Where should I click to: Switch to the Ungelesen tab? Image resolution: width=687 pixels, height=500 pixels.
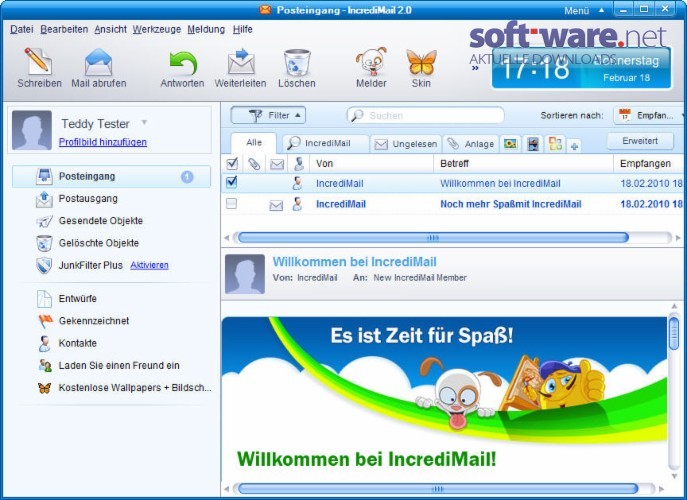(406, 144)
